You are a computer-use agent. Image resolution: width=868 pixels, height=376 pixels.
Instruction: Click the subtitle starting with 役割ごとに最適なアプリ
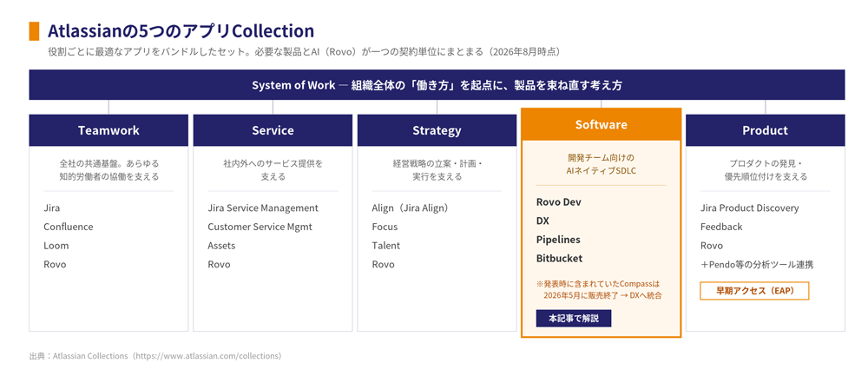(x=305, y=52)
